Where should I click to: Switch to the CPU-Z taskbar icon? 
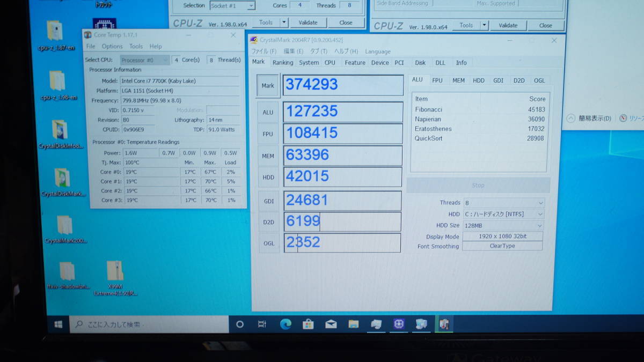398,324
